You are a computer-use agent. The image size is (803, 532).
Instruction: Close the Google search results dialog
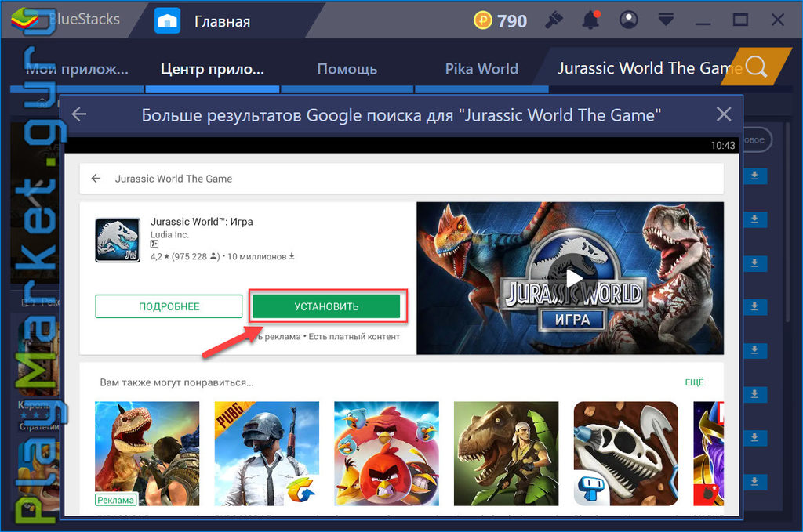(724, 114)
